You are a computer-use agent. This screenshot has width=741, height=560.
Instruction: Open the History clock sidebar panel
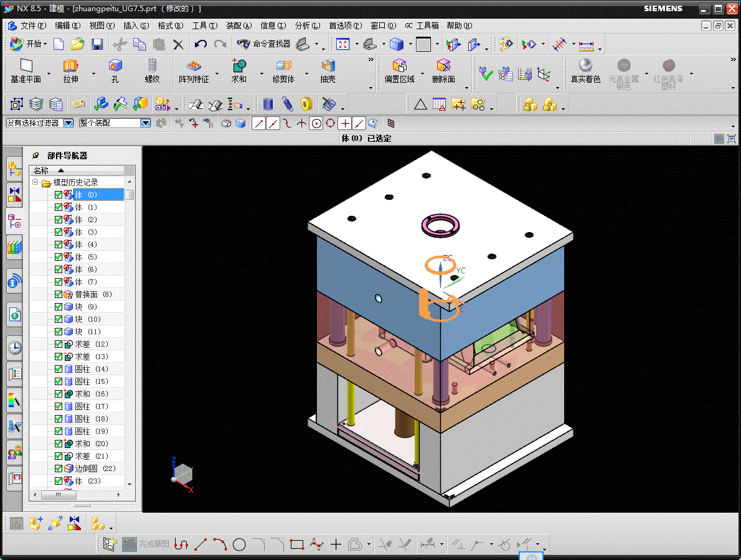14,347
